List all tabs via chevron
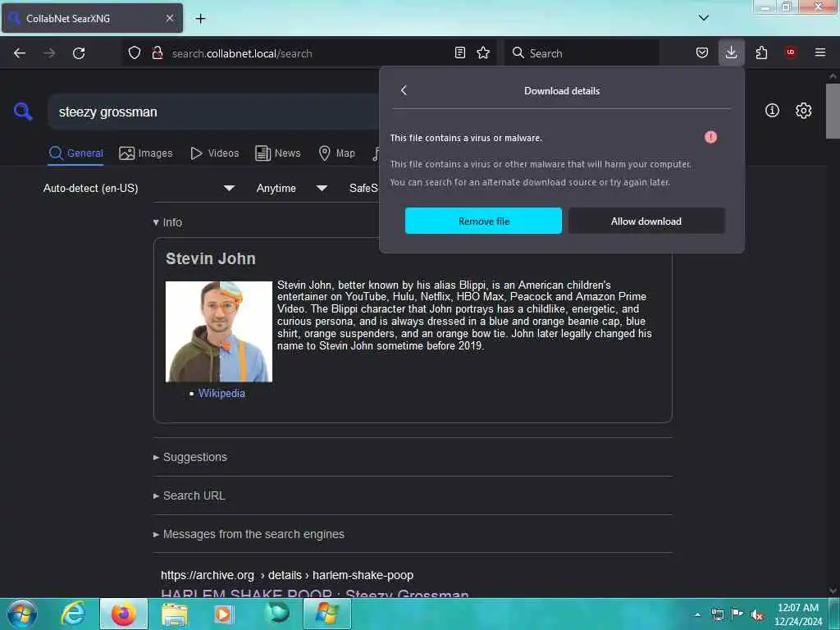 click(703, 18)
